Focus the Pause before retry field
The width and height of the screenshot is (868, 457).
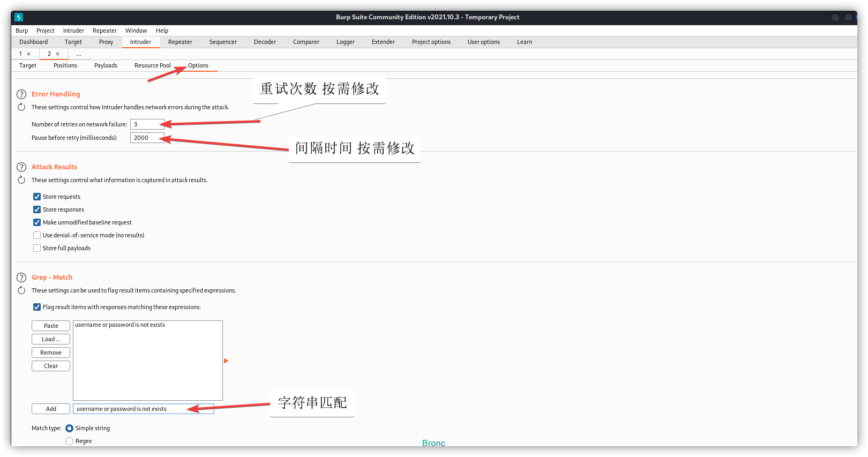tap(147, 138)
